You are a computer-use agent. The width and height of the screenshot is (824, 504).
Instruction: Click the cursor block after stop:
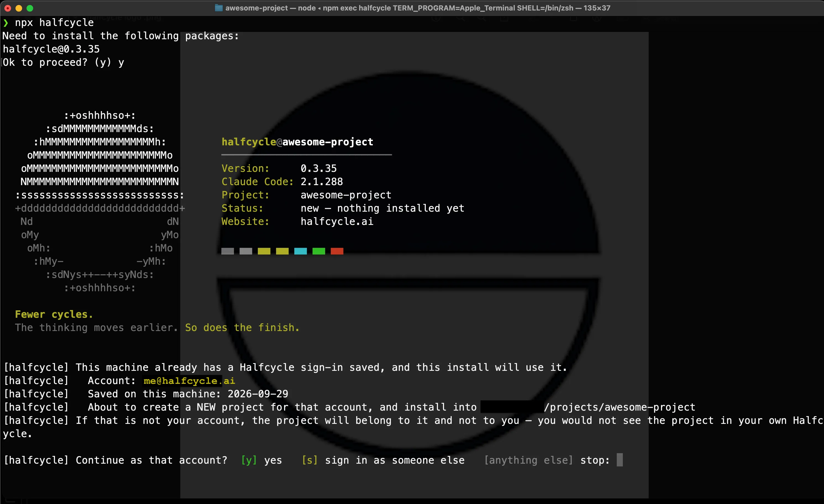[620, 460]
